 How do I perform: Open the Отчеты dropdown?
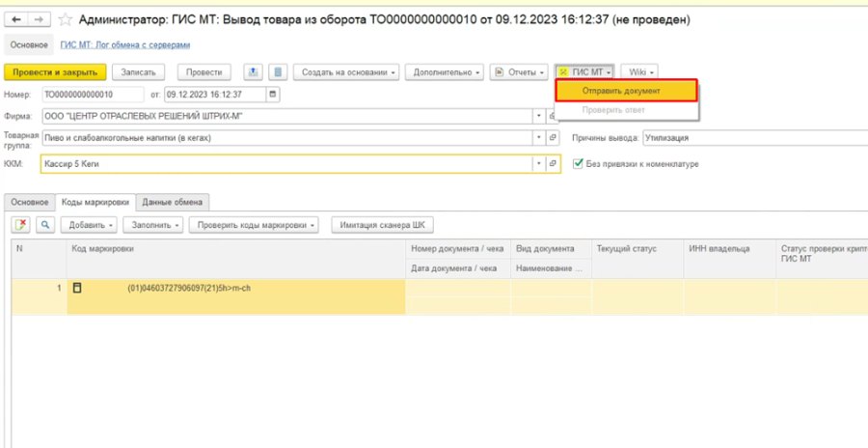point(519,72)
